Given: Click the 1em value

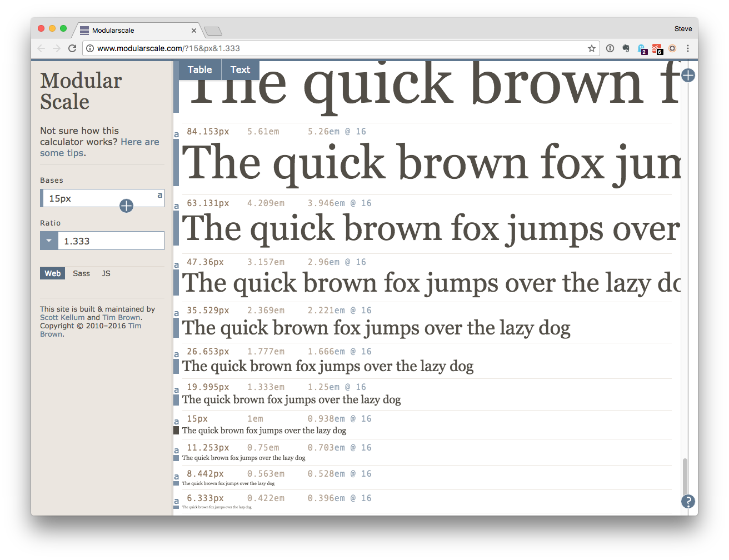Looking at the screenshot, I should tap(255, 419).
